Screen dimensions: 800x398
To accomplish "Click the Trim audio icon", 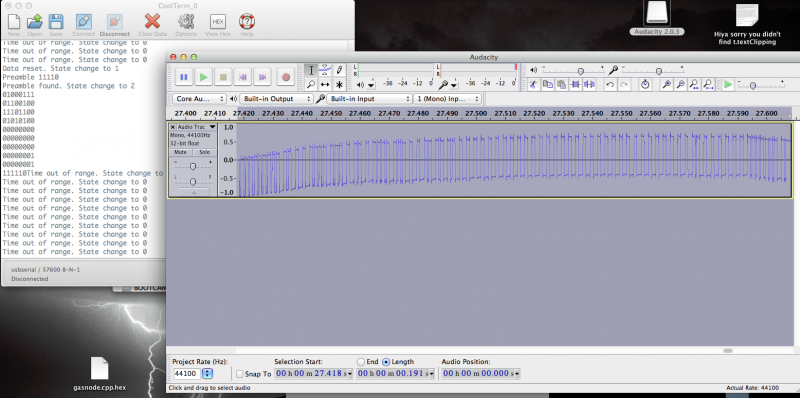I will 576,84.
